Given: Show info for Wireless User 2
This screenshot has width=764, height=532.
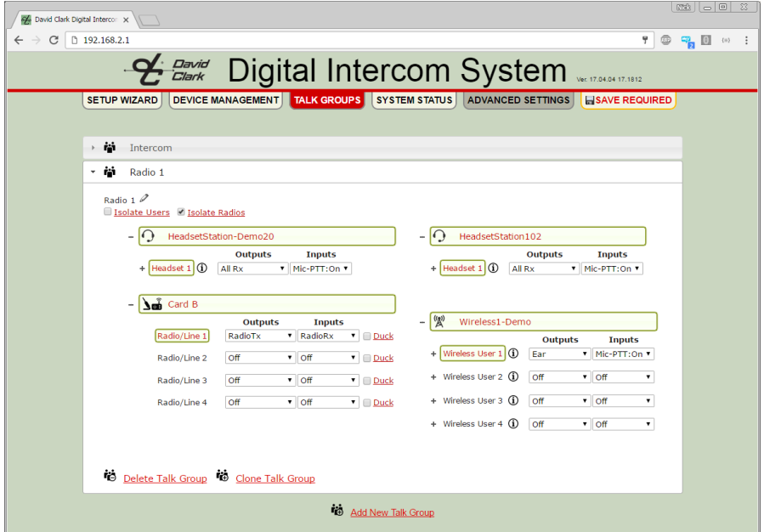Looking at the screenshot, I should (513, 376).
